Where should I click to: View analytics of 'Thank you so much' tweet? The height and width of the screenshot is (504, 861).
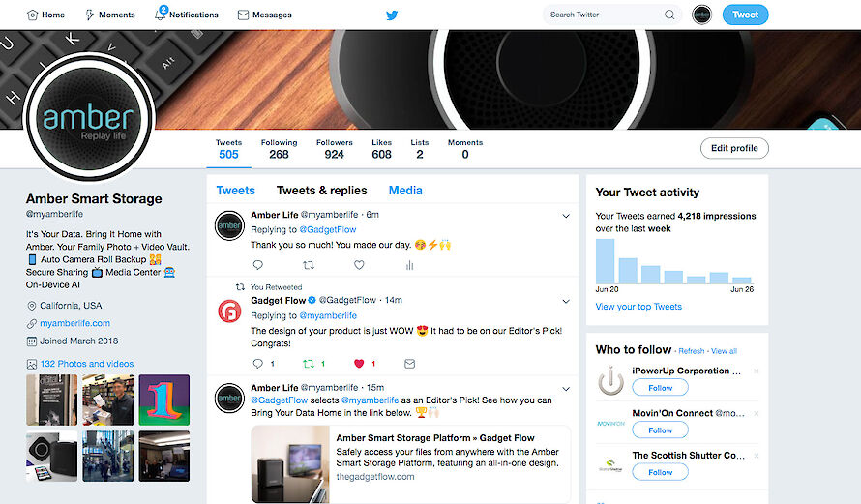[409, 265]
